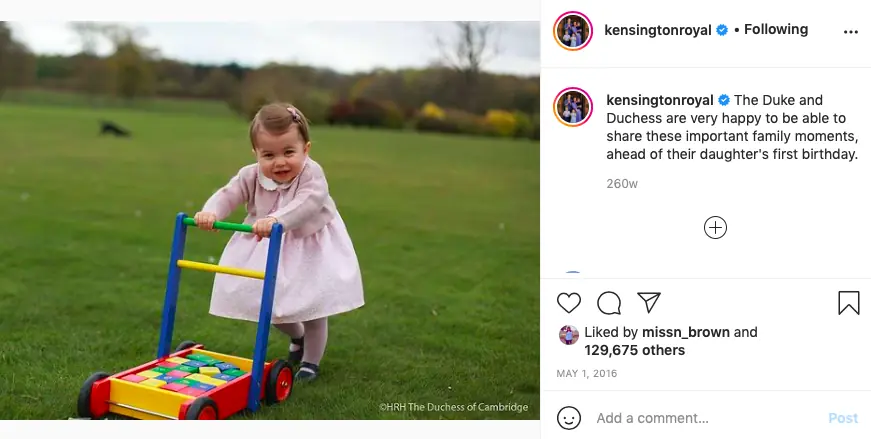The height and width of the screenshot is (439, 871).
Task: Like the post with the heart icon
Action: click(x=569, y=303)
